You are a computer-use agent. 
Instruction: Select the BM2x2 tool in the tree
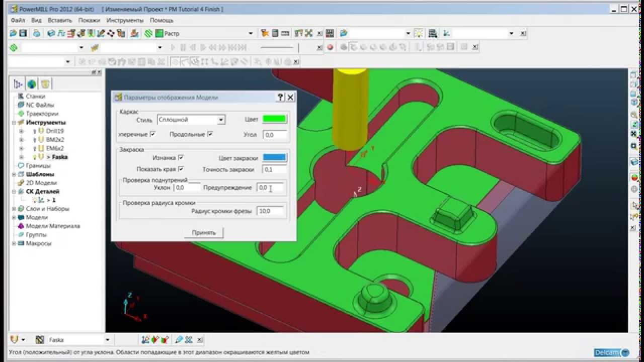click(x=55, y=139)
